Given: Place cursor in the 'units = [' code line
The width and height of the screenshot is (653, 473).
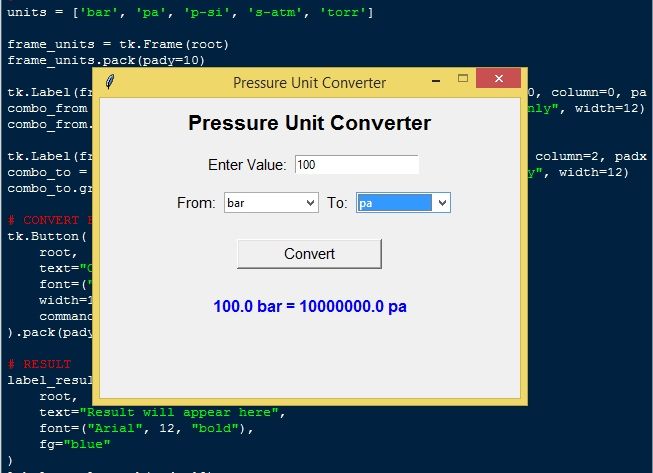Looking at the screenshot, I should [x=40, y=13].
